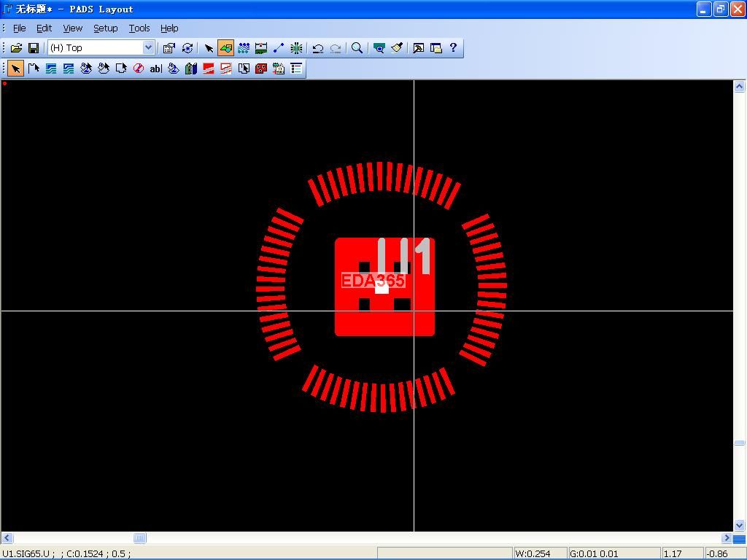
Task: Select the Zoom magnifier tool
Action: [357, 48]
